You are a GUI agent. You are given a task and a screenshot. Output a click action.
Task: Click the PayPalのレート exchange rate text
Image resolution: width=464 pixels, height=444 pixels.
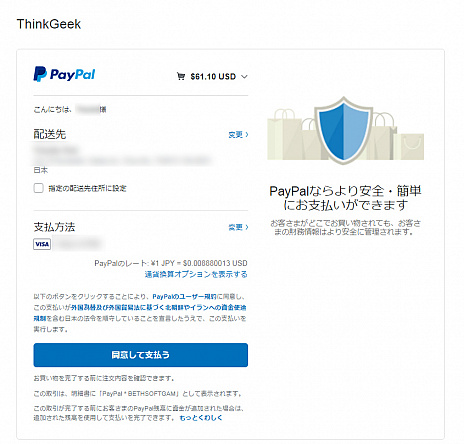point(171,263)
